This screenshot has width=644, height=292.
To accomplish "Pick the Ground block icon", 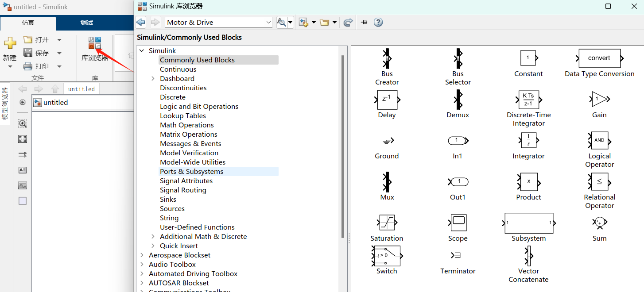I will pos(388,141).
